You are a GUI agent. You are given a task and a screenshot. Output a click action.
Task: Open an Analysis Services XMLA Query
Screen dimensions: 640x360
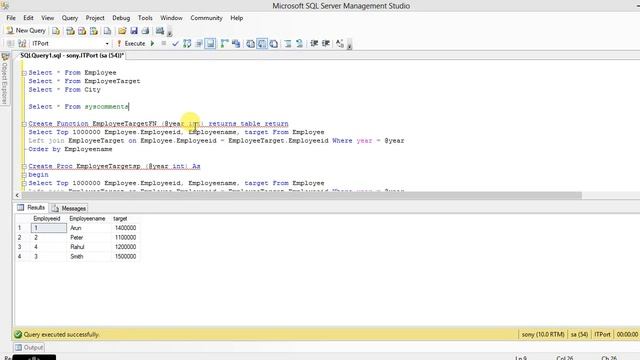pos(94,31)
